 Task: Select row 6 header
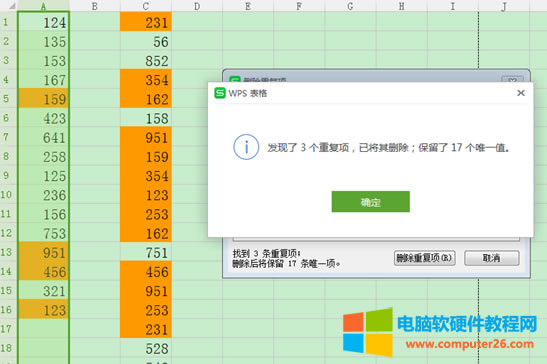coord(8,118)
